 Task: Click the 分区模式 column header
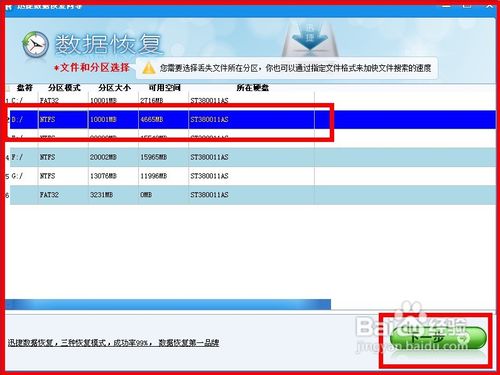coord(64,88)
